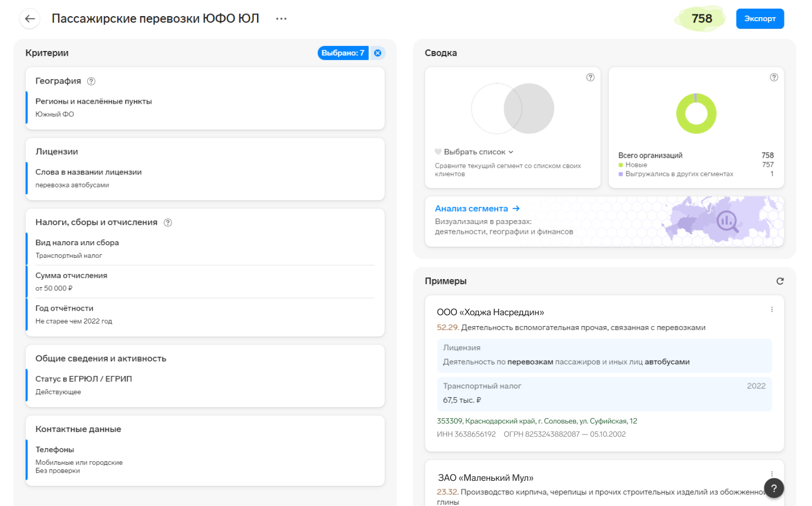Click activity code 52.29
Image resolution: width=812 pixels, height=506 pixels.
(x=448, y=328)
